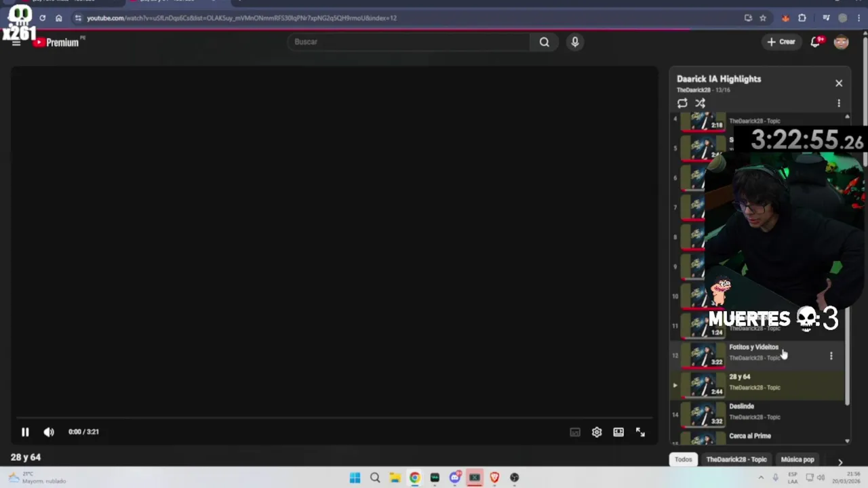This screenshot has height=488, width=868.
Task: Open the Windows Start menu
Action: [355, 478]
